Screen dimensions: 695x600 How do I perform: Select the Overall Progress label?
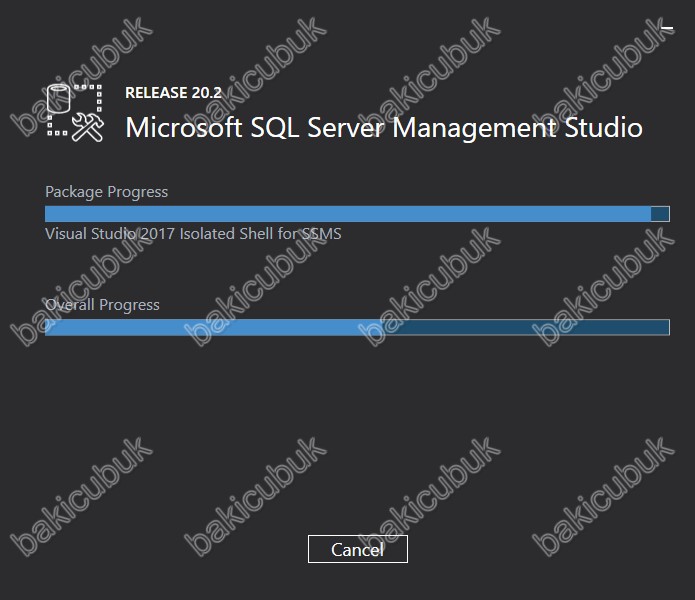coord(102,305)
